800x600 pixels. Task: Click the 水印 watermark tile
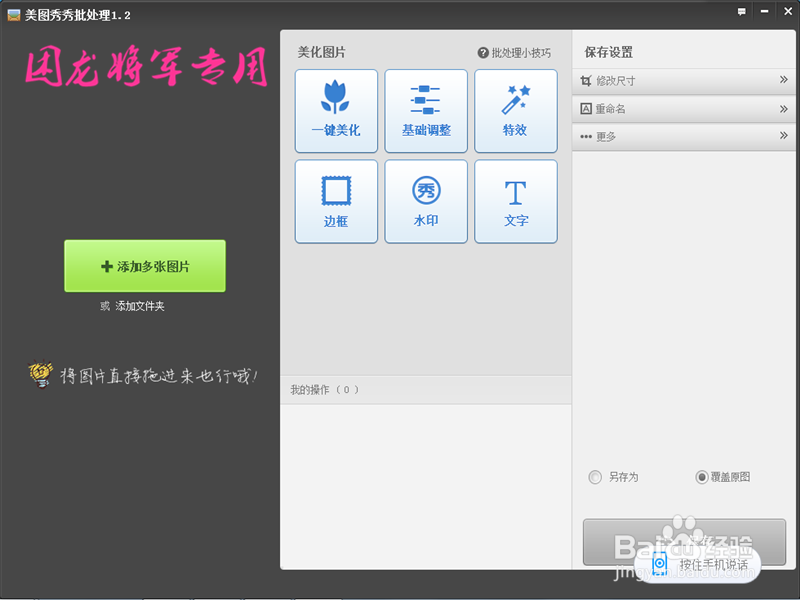point(426,202)
